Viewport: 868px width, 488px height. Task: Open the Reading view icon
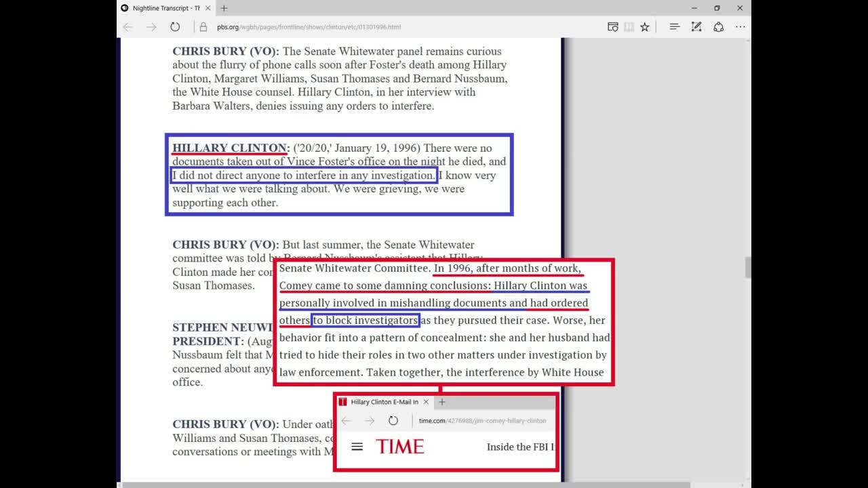612,27
